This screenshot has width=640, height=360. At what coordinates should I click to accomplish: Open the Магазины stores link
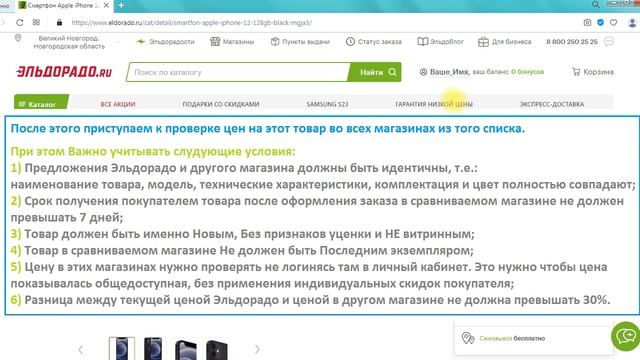232,42
